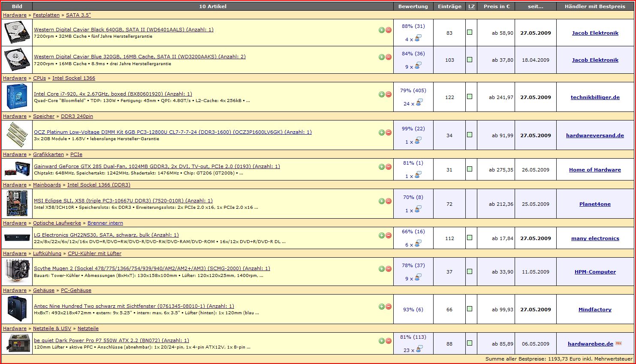Click seit... column header

tap(535, 6)
